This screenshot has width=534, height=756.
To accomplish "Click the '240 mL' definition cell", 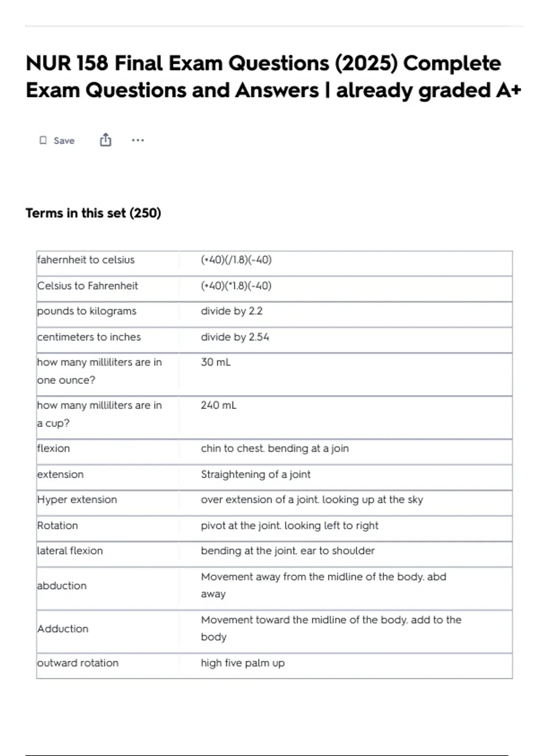I will pyautogui.click(x=218, y=405).
